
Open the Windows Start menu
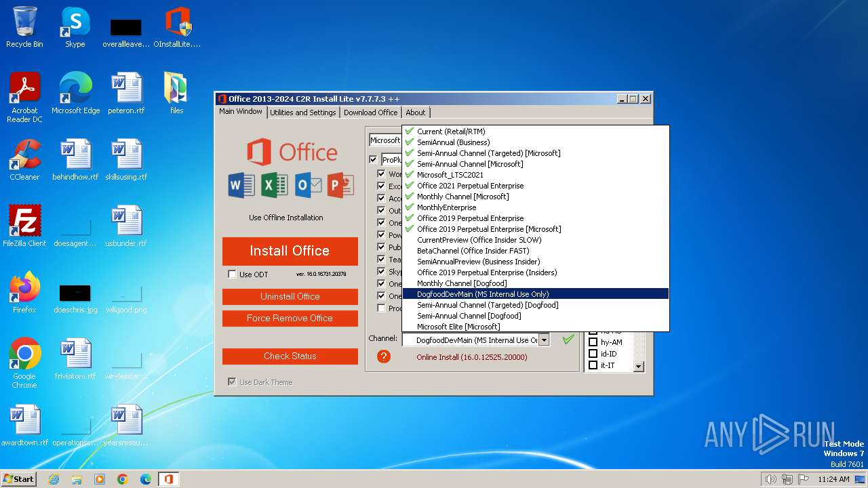[x=19, y=479]
